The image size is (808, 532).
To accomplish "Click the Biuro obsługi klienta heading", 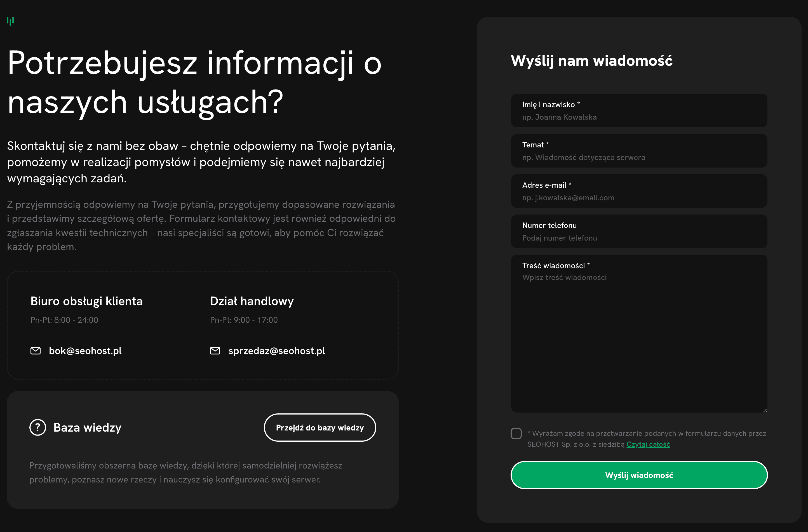I will [x=86, y=301].
